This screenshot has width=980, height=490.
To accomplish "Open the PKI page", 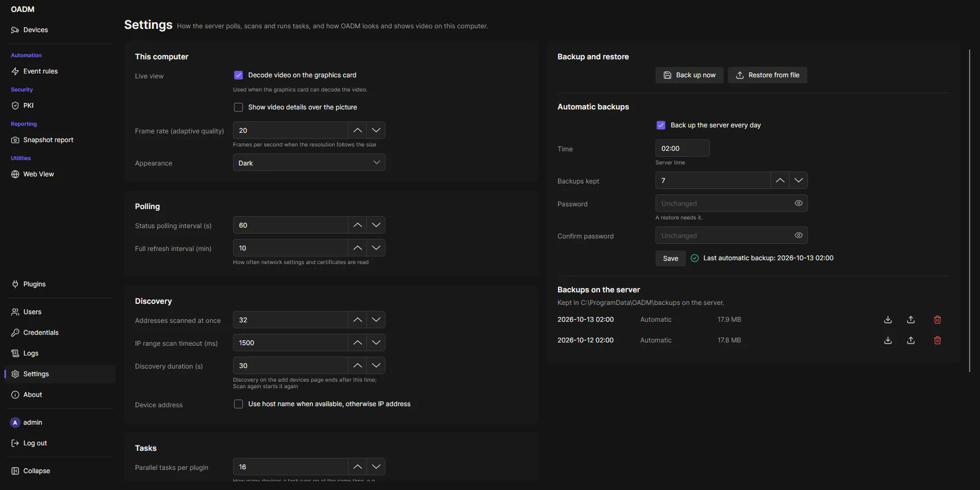I will click(x=60, y=106).
